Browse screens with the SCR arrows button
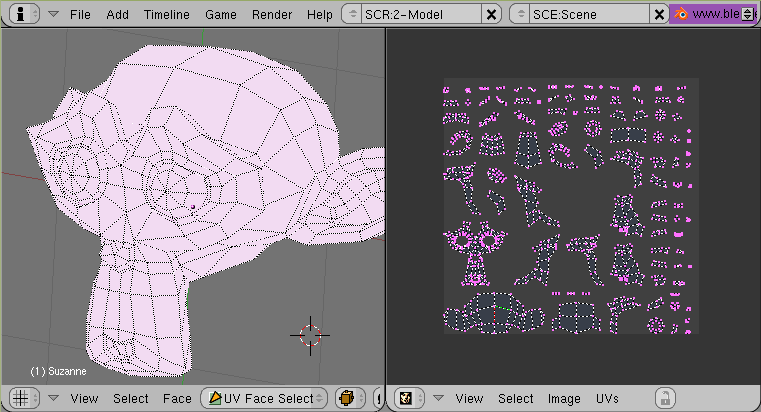This screenshot has height=412, width=761. click(352, 14)
